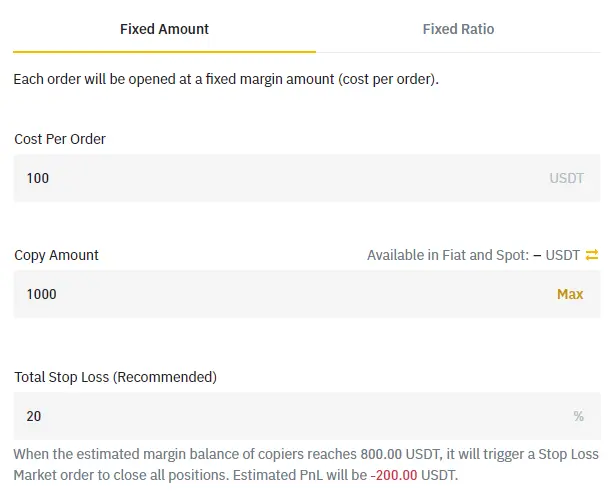
Task: Select the Total Stop Loss input field
Action: click(280, 416)
